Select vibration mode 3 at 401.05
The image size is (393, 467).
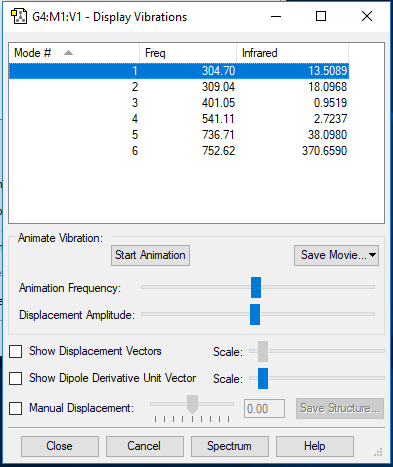coord(179,103)
